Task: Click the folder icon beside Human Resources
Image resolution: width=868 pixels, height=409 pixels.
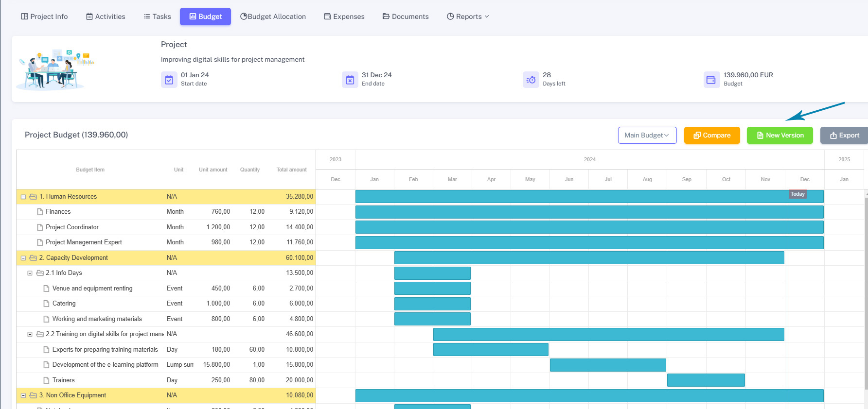Action: (33, 197)
